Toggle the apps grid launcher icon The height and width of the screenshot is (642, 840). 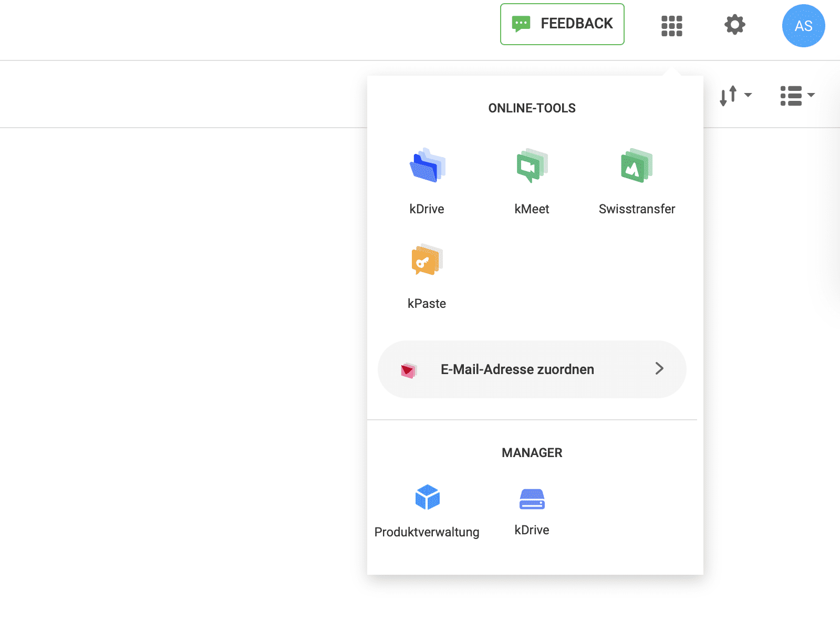pos(671,26)
